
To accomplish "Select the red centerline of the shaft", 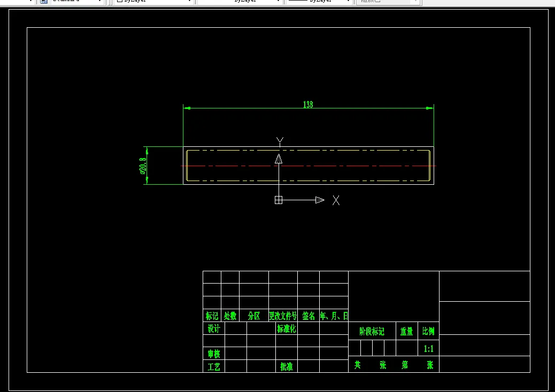I will [x=309, y=166].
